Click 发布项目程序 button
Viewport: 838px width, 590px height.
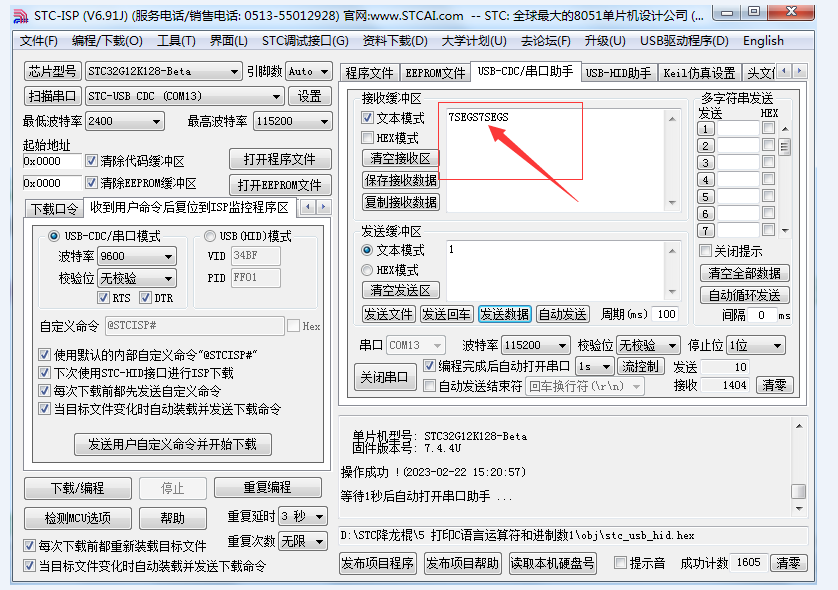coord(377,563)
